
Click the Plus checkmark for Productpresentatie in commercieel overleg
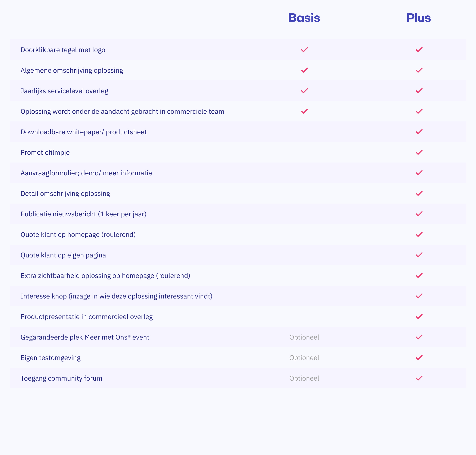click(419, 316)
